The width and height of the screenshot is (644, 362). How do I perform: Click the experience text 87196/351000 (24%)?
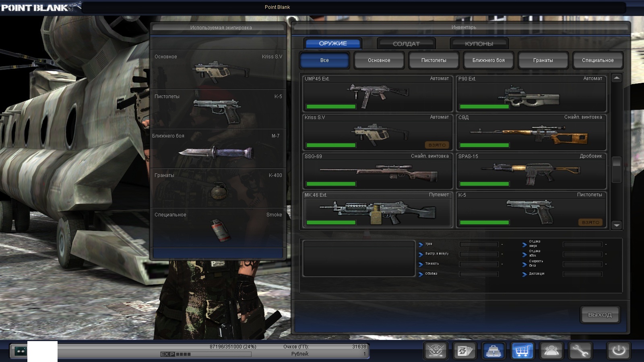click(x=233, y=347)
